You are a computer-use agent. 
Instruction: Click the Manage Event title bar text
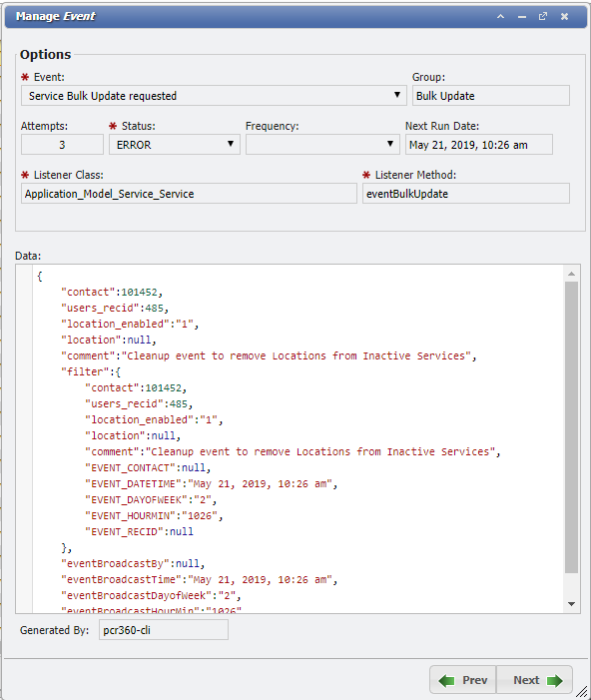tap(55, 17)
